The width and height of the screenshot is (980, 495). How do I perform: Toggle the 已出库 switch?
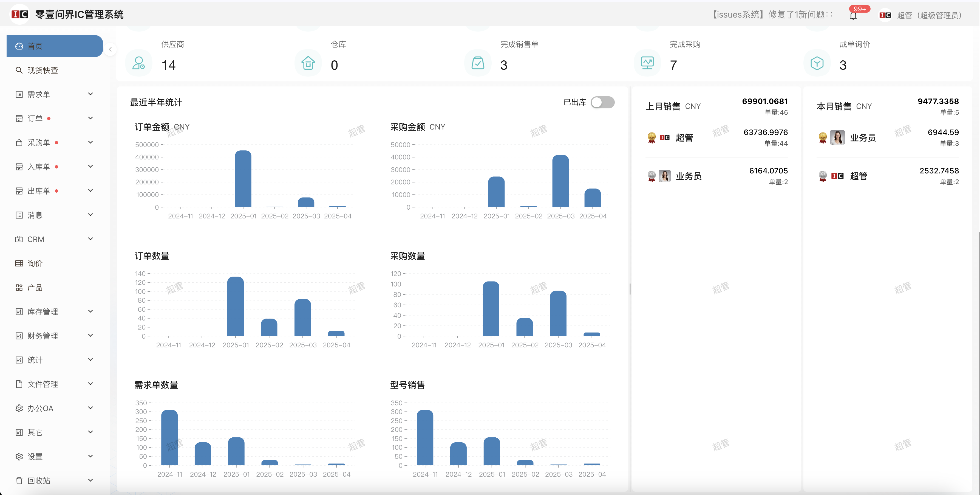click(602, 102)
